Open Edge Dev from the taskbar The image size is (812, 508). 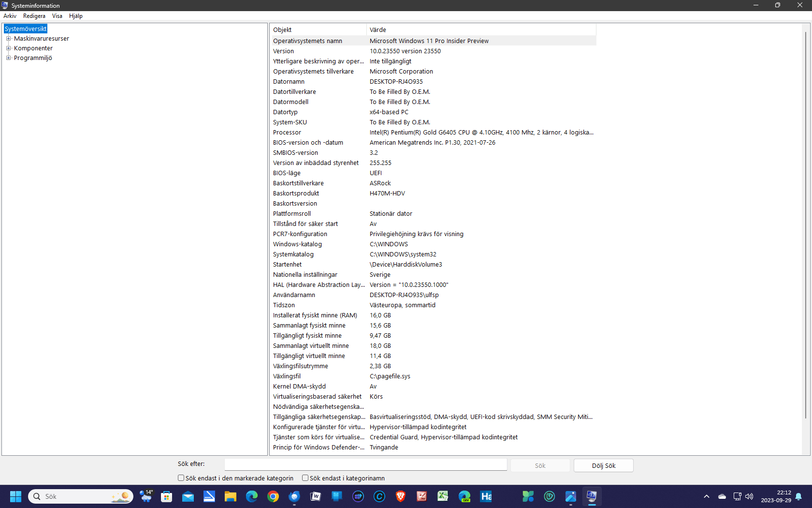tap(464, 496)
